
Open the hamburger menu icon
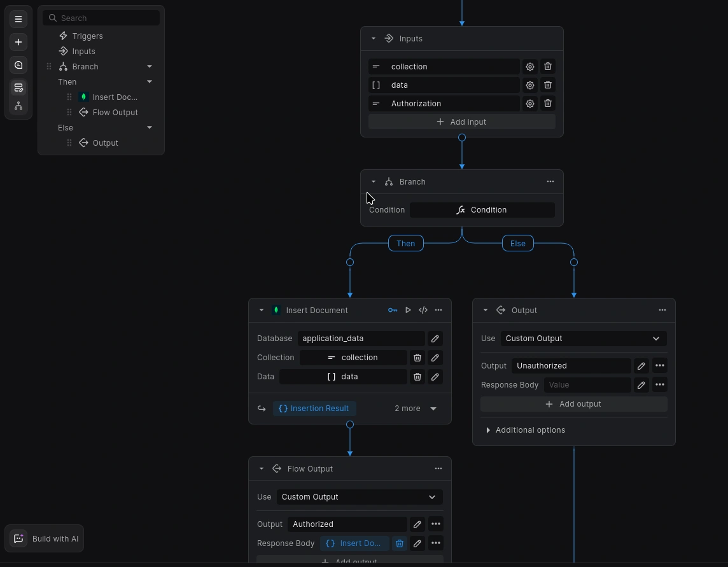(18, 19)
